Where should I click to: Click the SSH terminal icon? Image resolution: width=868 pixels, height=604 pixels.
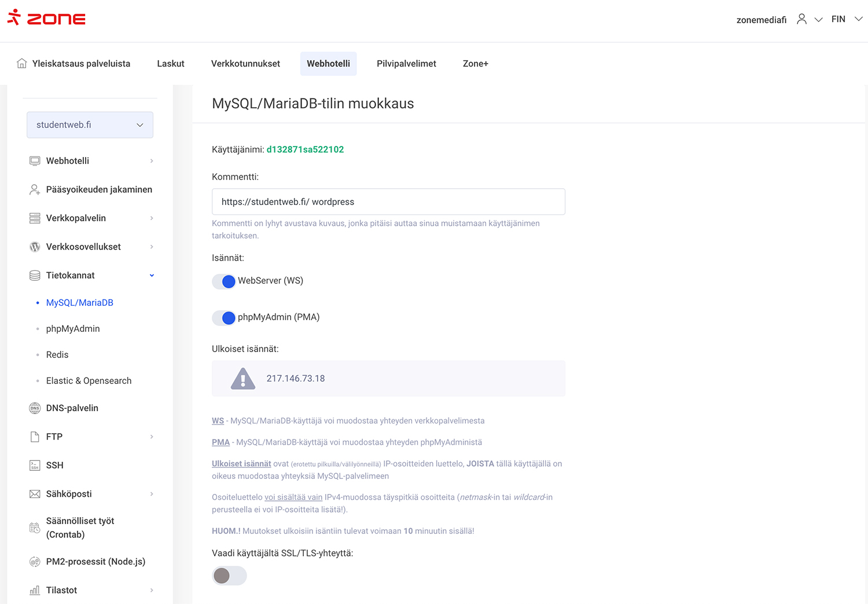coord(35,466)
